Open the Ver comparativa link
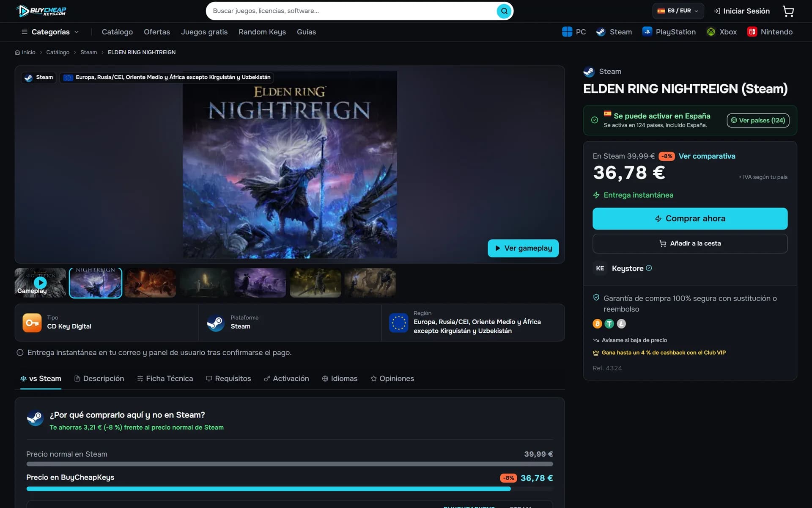Image resolution: width=812 pixels, height=508 pixels. pyautogui.click(x=707, y=156)
